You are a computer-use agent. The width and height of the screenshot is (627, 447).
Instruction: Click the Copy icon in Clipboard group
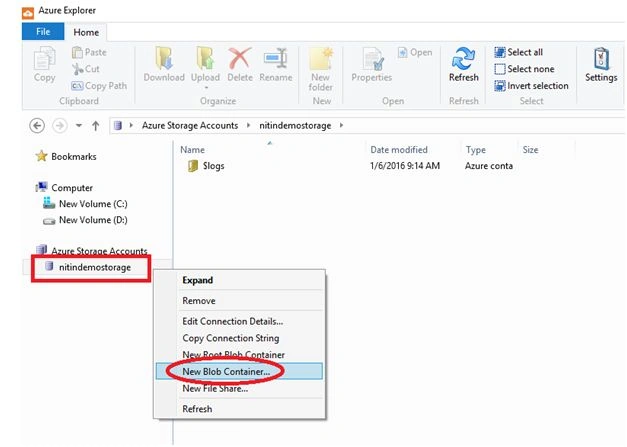44,59
